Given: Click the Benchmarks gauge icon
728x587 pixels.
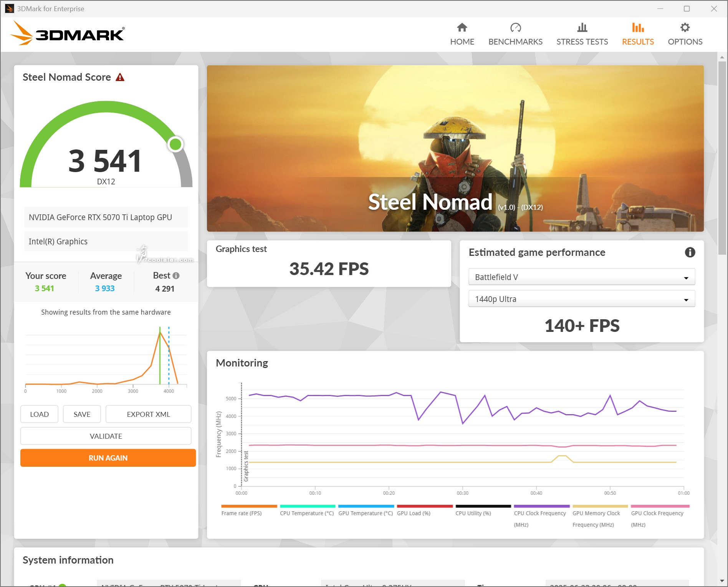Looking at the screenshot, I should (515, 28).
